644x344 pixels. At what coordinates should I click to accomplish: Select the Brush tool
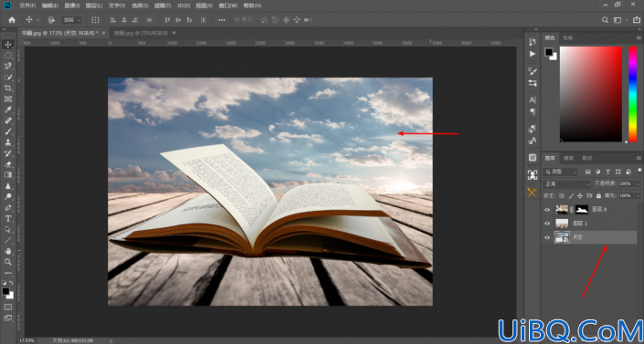[8, 131]
